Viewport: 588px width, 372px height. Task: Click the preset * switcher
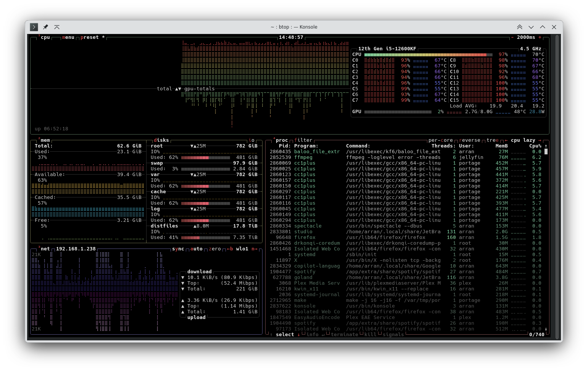point(93,37)
